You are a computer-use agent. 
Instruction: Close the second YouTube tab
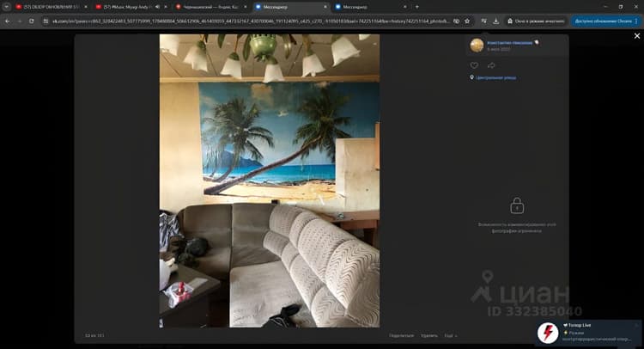[166, 7]
